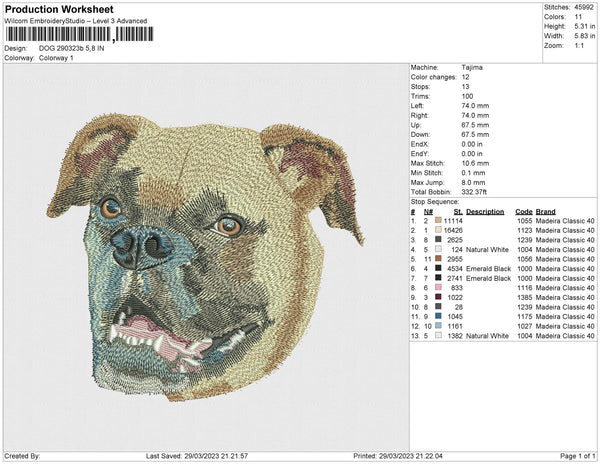Click the blue swatch beside stitch count 1045
The width and height of the screenshot is (600, 464).
tap(438, 316)
